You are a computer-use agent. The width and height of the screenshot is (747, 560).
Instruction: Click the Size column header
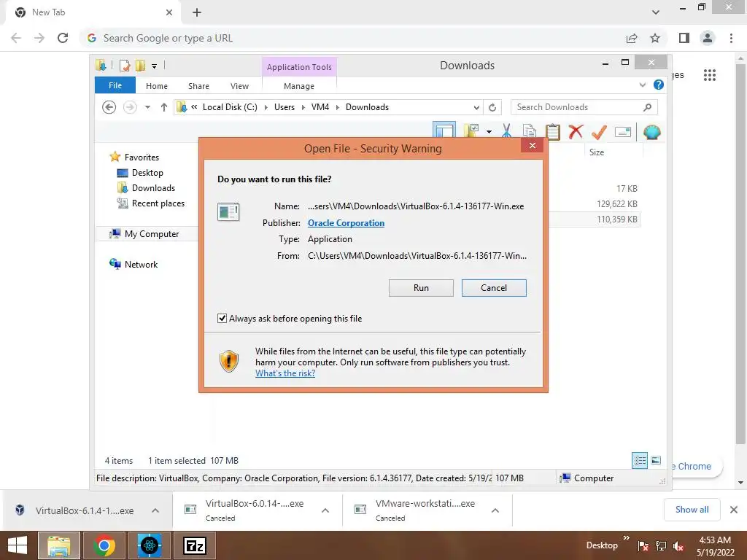597,152
